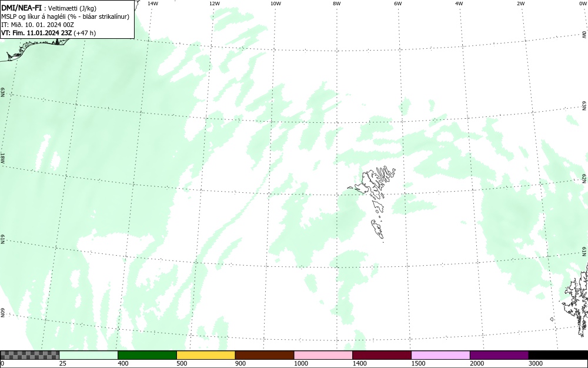
Task: Click the yellow 500-900 legend swatch
Action: [x=206, y=355]
